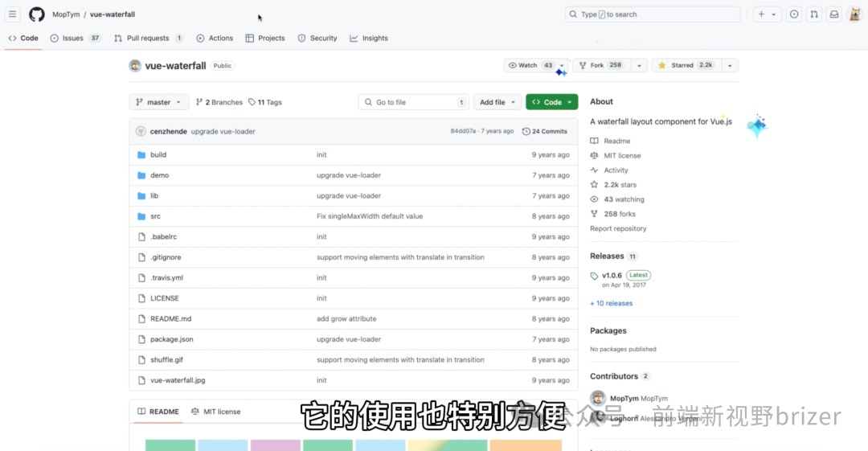Switch to the Code tab

[23, 39]
